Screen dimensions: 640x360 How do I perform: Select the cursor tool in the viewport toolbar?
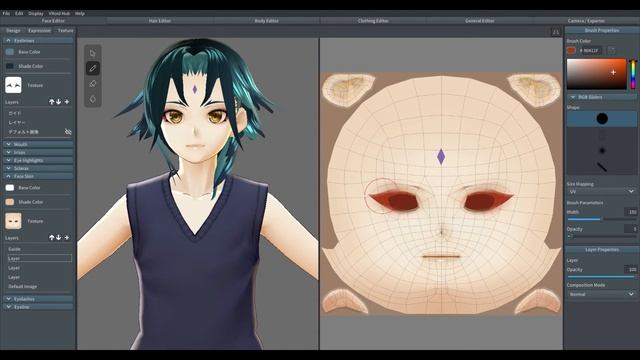[x=93, y=53]
